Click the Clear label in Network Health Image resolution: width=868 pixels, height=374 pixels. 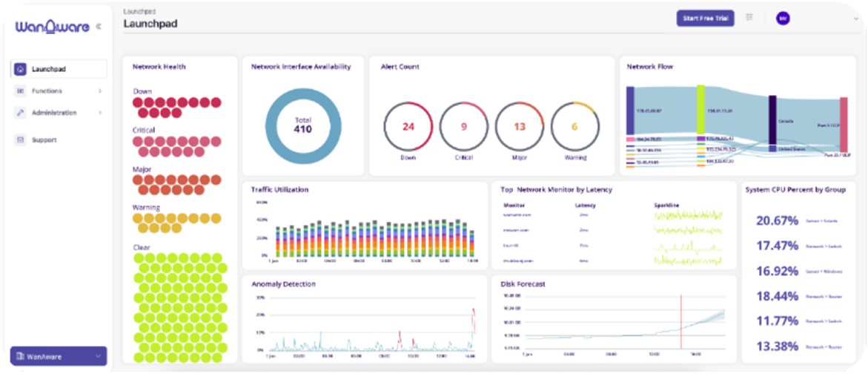point(142,247)
